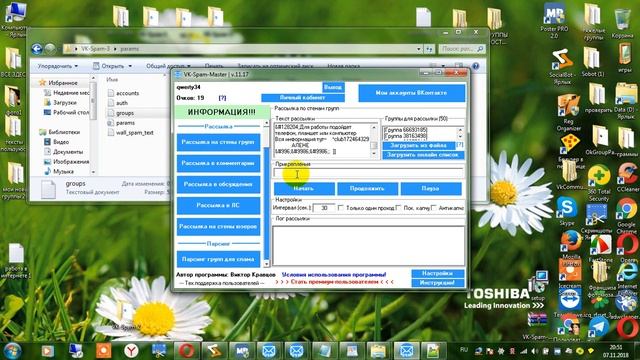Click the RU language indicator in tray
The height and width of the screenshot is (360, 640).
464,350
